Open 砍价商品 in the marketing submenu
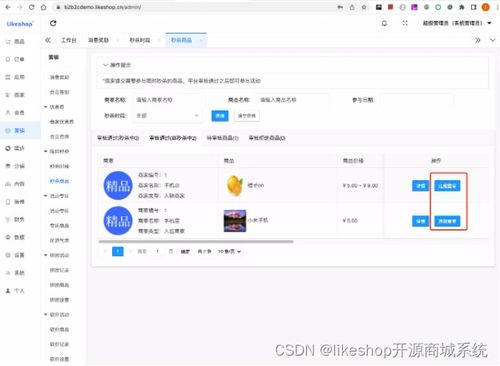 pyautogui.click(x=59, y=329)
